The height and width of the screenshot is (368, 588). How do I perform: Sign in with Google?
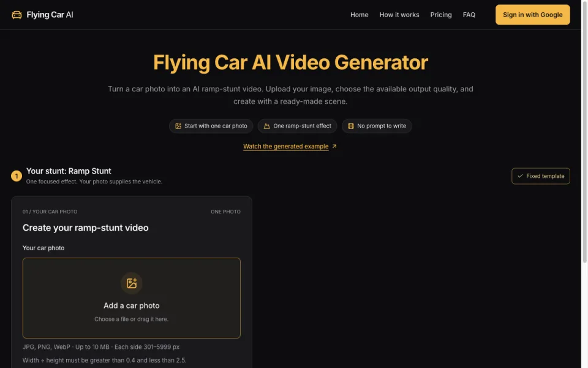(532, 15)
